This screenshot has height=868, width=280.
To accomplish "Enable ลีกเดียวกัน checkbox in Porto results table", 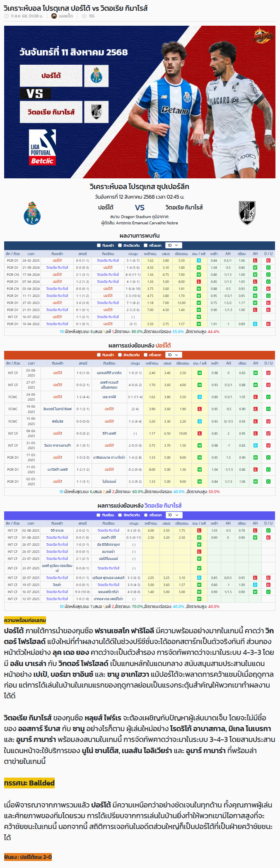I will click(120, 355).
